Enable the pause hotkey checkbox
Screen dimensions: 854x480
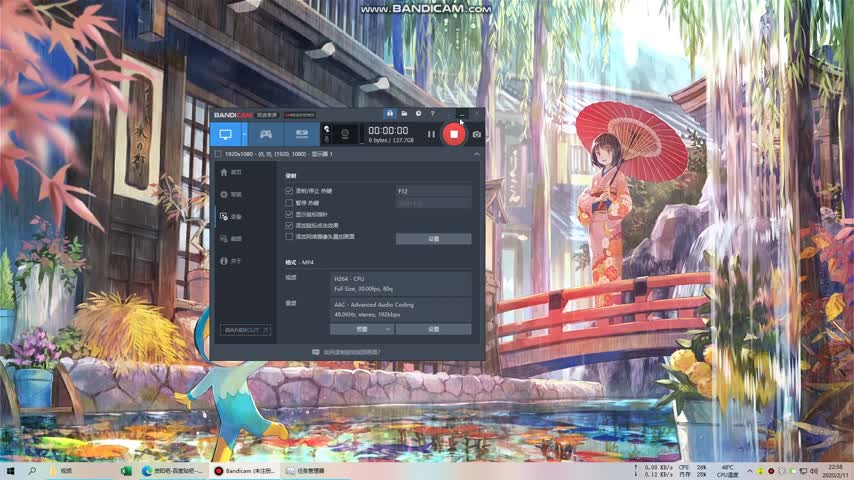tap(289, 203)
